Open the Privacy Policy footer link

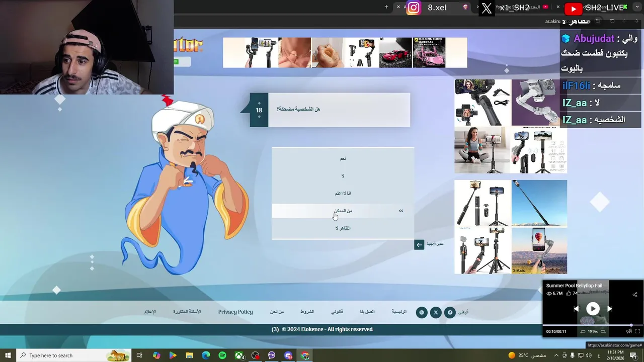point(235,312)
